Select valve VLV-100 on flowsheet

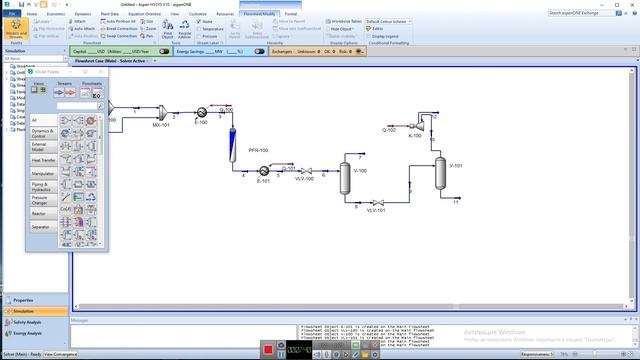[x=306, y=171]
